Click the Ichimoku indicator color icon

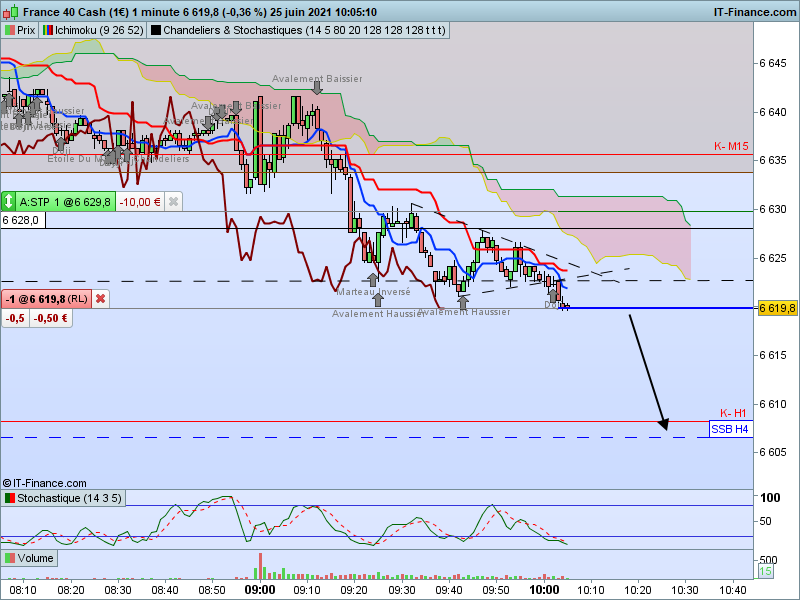tap(48, 30)
